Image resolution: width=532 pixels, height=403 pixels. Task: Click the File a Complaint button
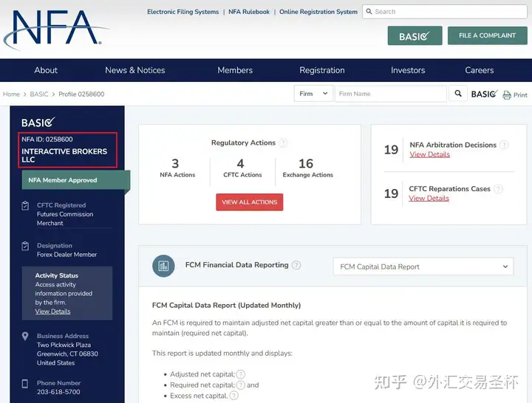point(487,35)
